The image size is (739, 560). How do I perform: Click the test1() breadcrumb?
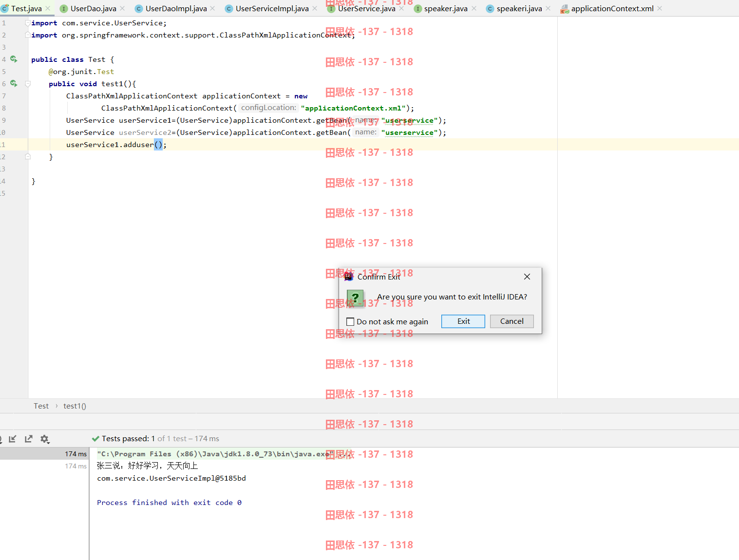(75, 406)
